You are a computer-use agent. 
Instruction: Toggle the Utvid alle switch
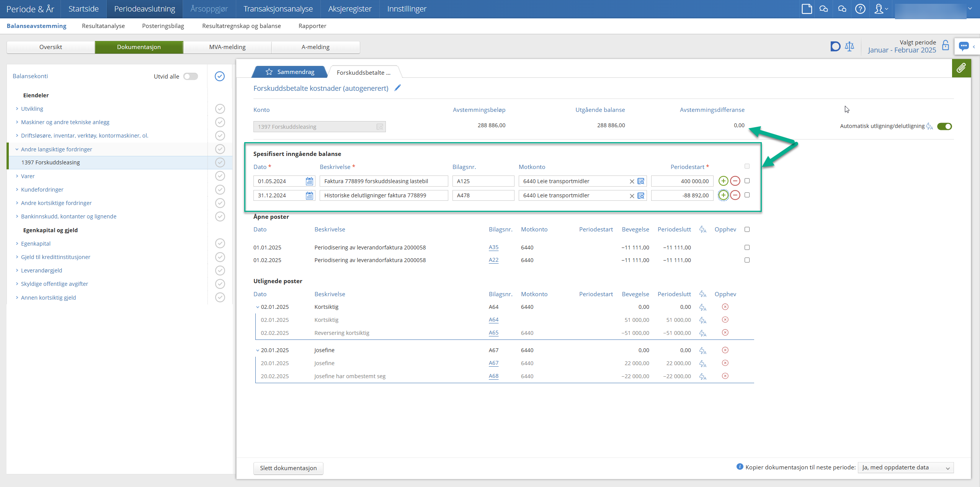pos(190,76)
